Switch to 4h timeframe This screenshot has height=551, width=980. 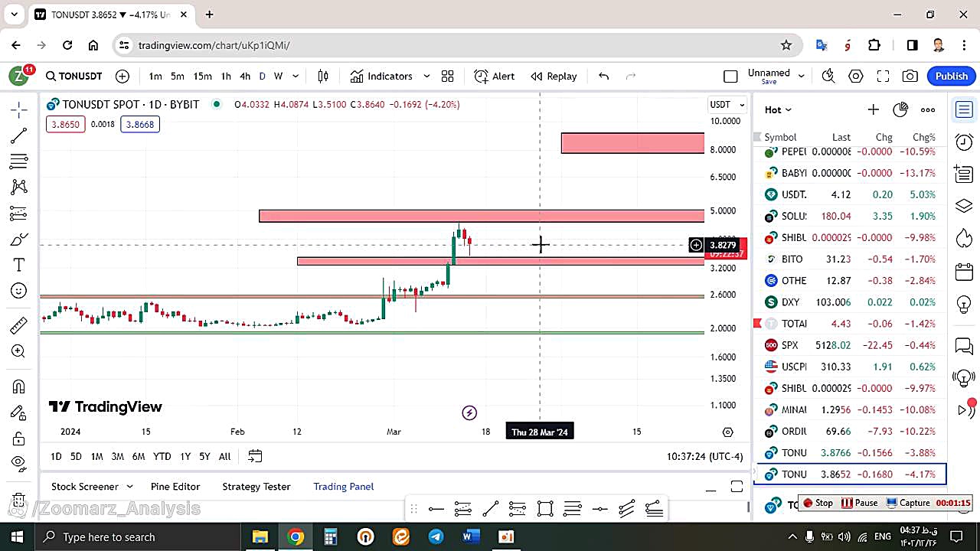pos(245,76)
